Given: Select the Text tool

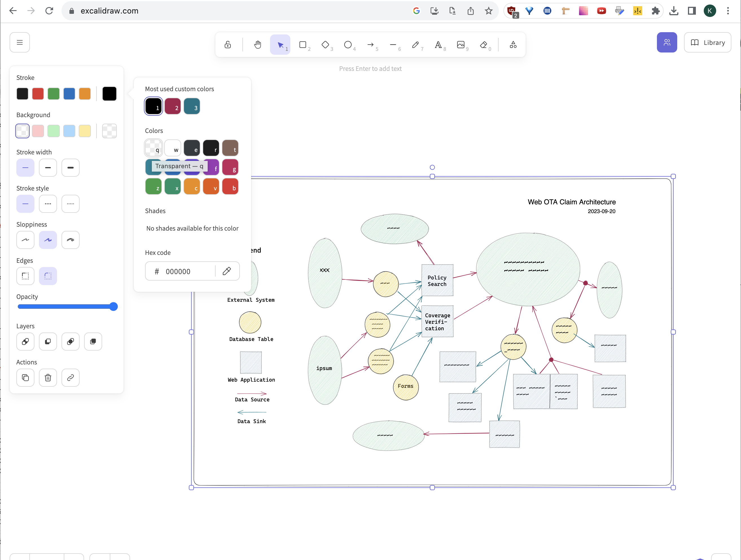Looking at the screenshot, I should click(x=439, y=45).
